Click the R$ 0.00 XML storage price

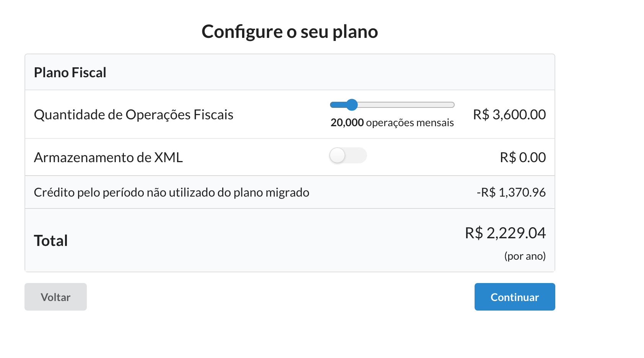coord(522,158)
